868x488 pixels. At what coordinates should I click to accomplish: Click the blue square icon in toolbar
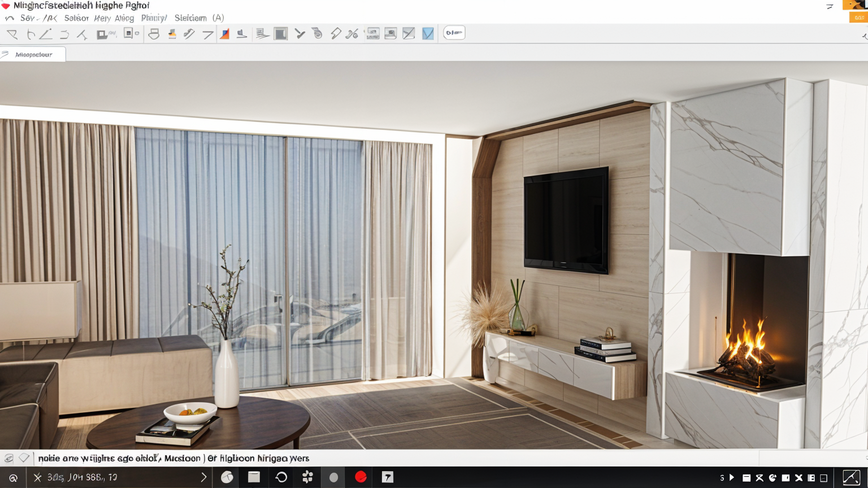coord(428,34)
